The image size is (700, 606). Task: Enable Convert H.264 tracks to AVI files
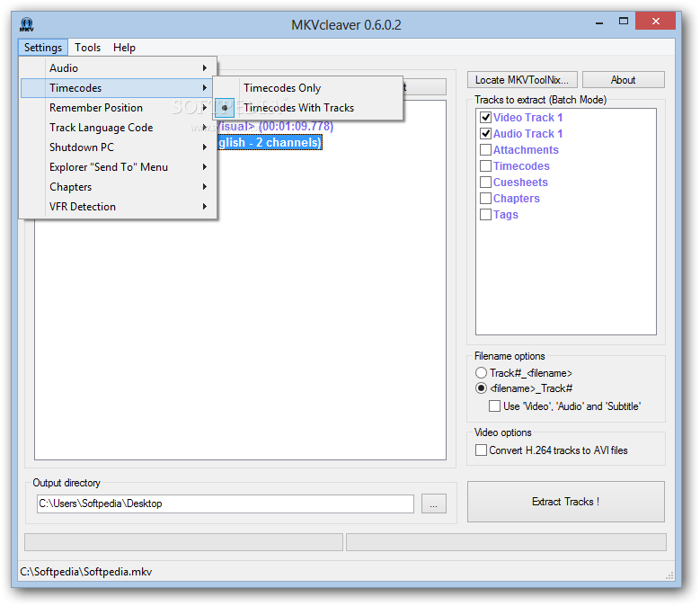point(481,450)
